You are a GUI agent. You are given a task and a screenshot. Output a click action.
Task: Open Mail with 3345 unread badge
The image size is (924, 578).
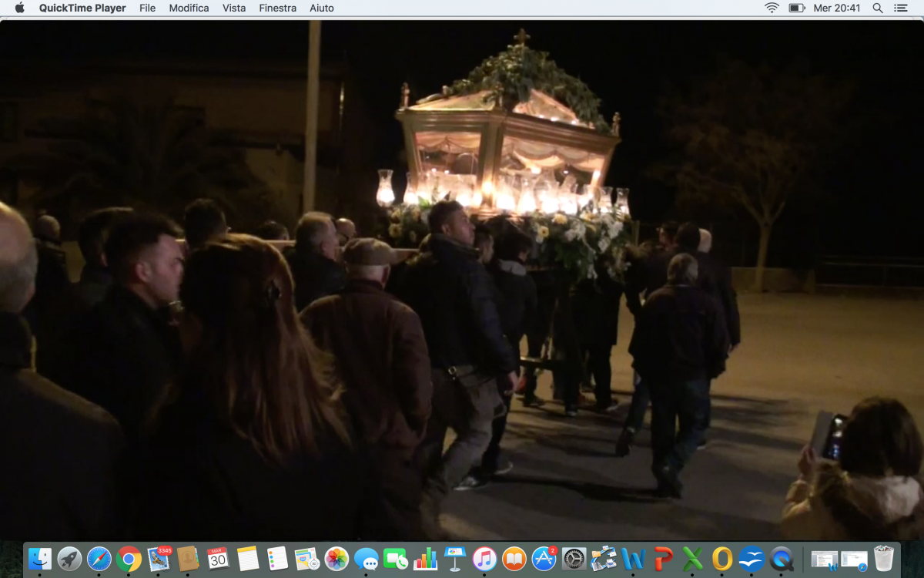(159, 558)
